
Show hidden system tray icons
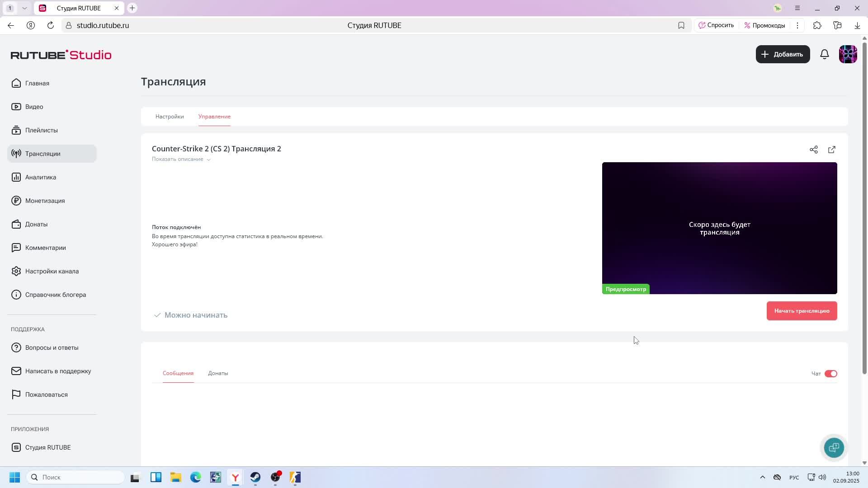click(x=762, y=477)
